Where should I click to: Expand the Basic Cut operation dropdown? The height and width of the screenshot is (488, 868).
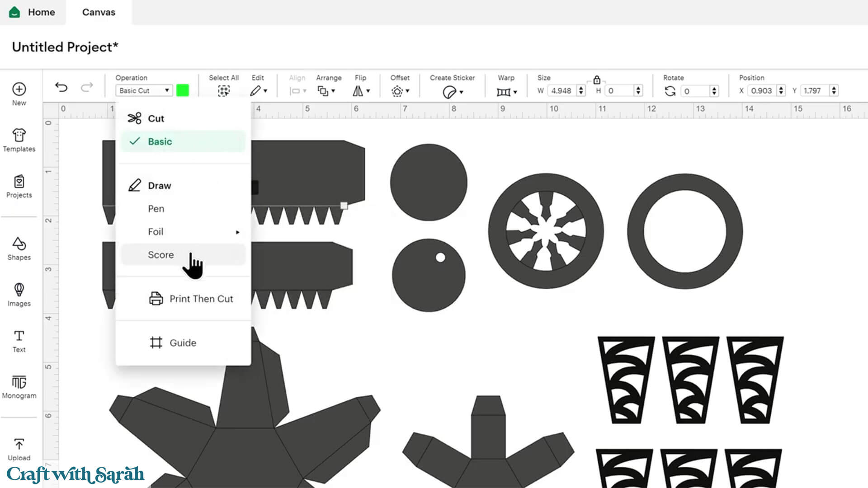(x=144, y=90)
